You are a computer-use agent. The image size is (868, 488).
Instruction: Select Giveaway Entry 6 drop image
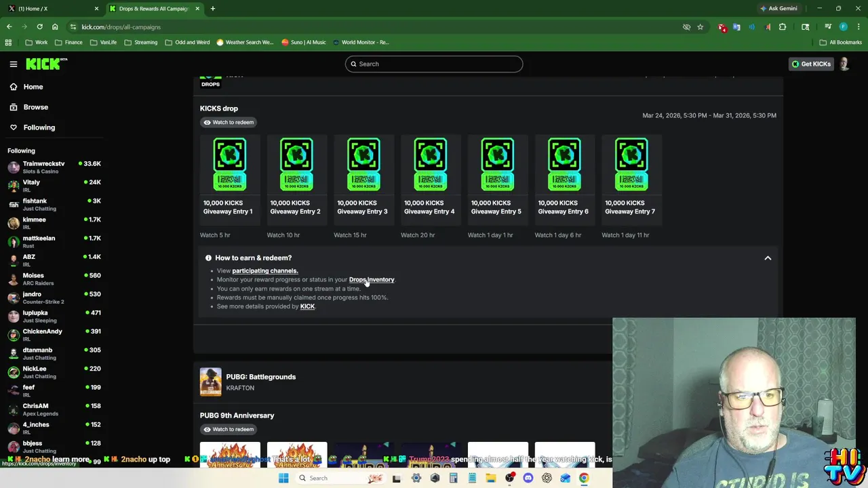point(564,165)
